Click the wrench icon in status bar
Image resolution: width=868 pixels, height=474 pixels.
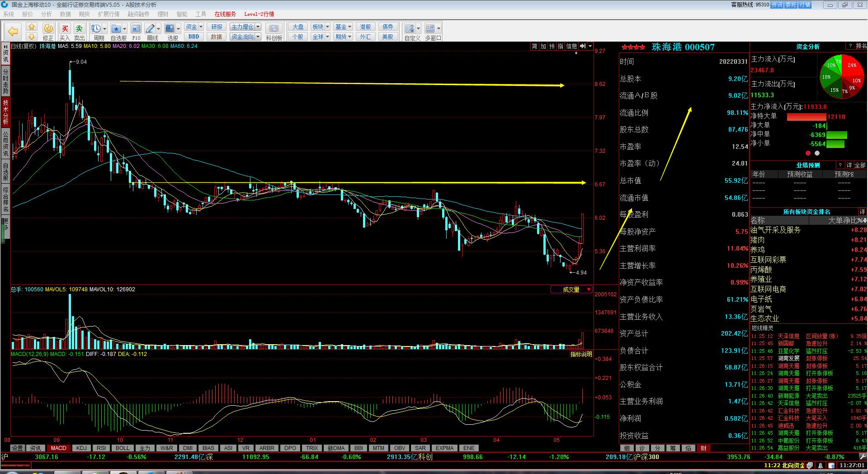click(x=863, y=457)
